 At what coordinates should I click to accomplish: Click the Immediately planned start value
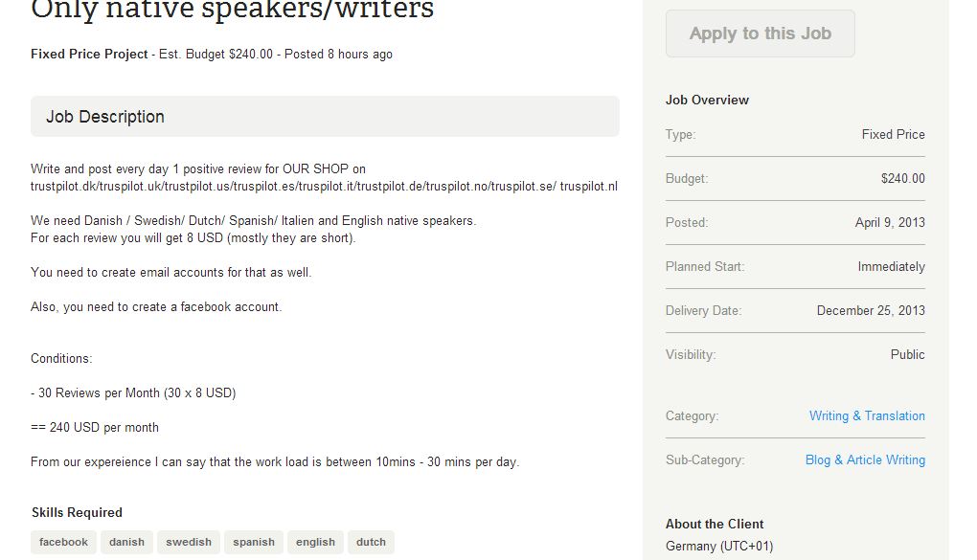[x=891, y=266]
